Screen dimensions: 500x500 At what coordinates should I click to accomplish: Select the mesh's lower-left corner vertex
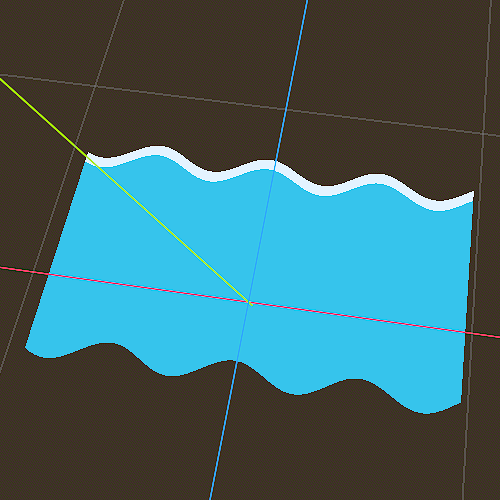pyautogui.click(x=26, y=347)
